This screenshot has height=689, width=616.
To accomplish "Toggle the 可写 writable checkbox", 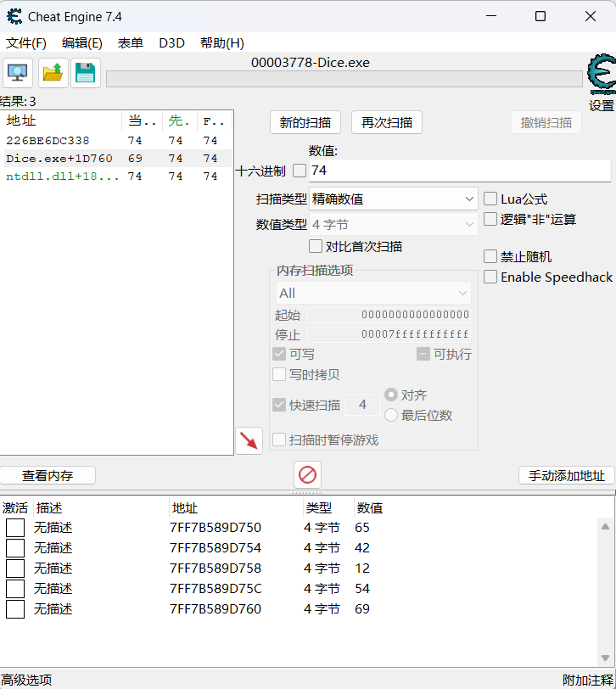I will coord(279,354).
